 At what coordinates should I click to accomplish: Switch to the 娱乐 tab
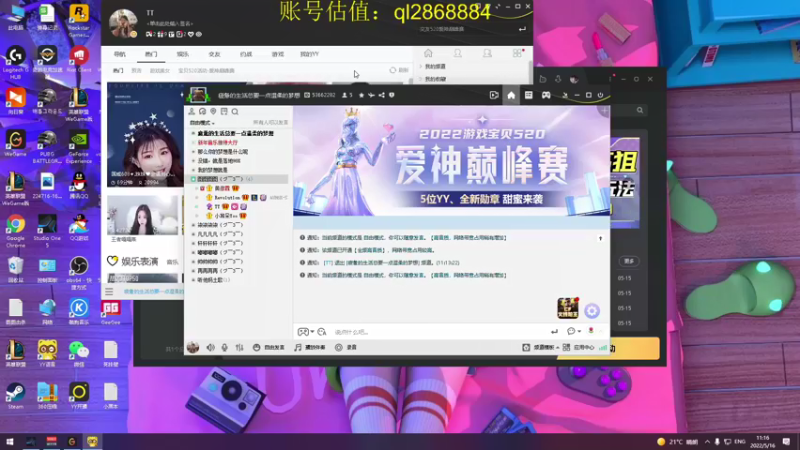pos(183,54)
